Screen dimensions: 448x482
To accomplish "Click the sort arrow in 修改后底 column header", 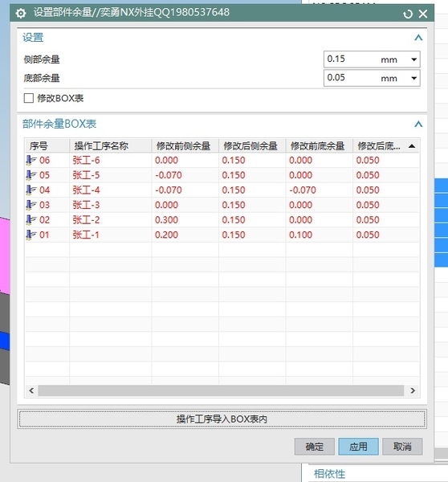I will (412, 146).
